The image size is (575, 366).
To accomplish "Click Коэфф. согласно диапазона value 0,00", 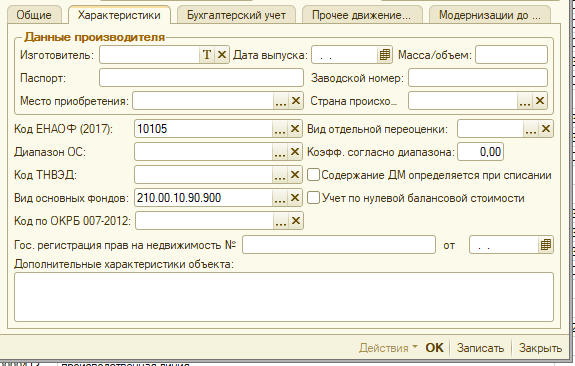I will pos(480,152).
